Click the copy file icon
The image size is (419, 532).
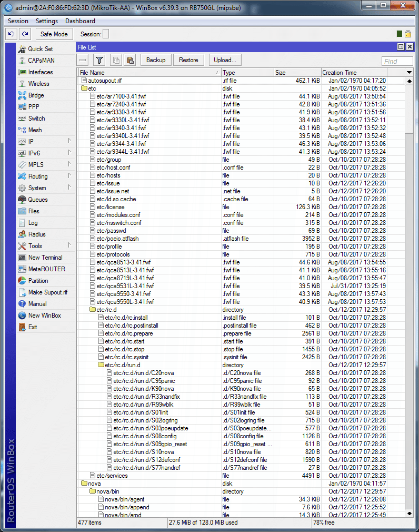point(116,61)
